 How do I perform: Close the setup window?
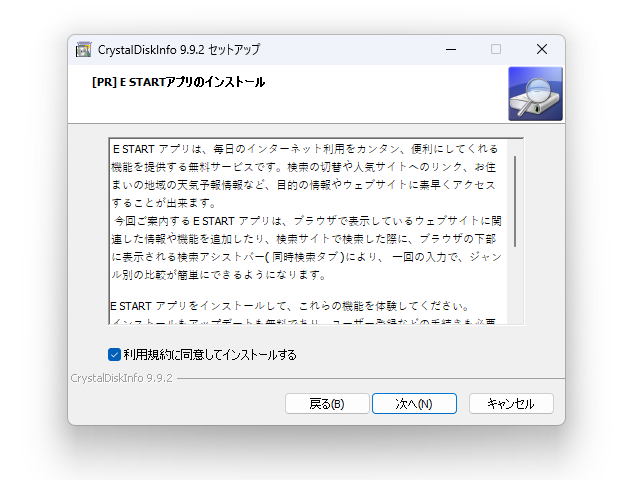point(542,49)
